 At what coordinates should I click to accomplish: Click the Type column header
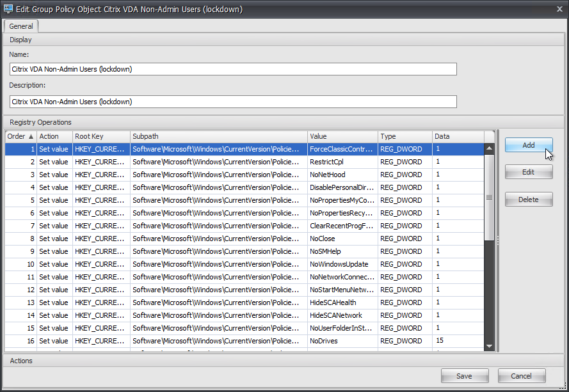pos(405,136)
